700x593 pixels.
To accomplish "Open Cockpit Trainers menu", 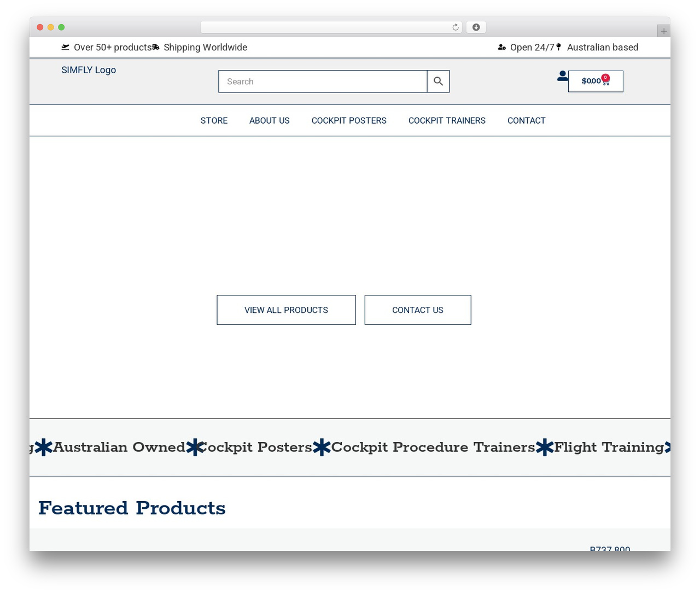I will click(x=447, y=120).
